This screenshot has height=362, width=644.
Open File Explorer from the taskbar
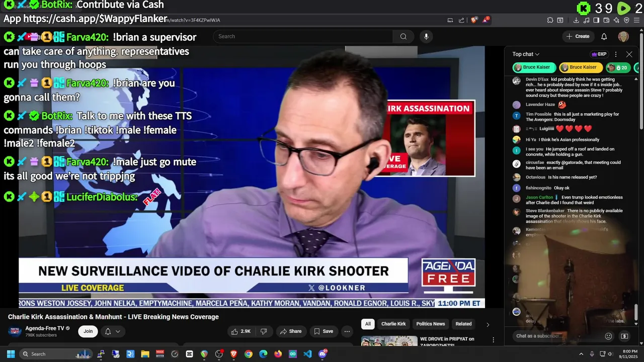tap(145, 354)
